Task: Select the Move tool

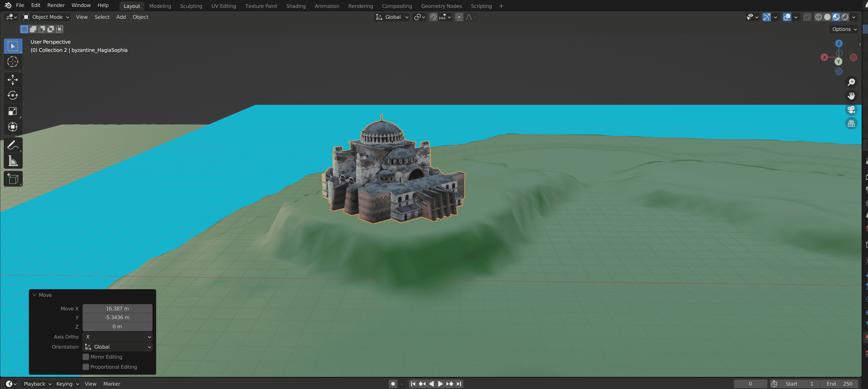Action: [13, 80]
